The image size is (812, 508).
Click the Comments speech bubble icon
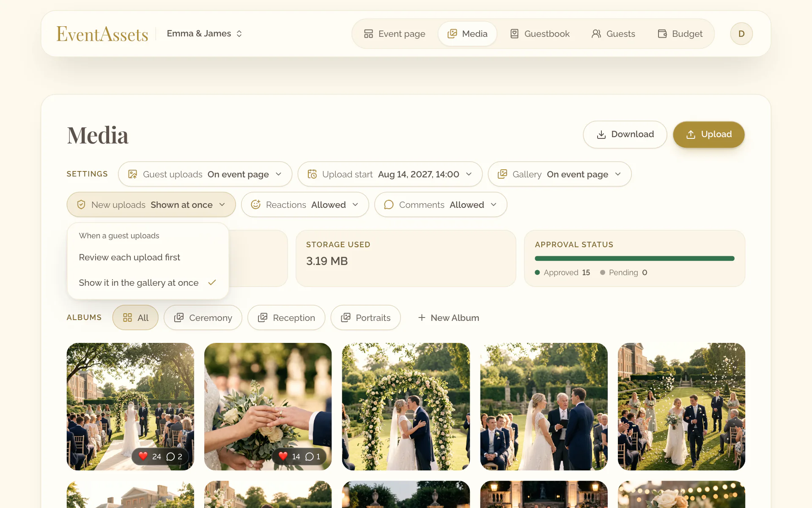[389, 205]
